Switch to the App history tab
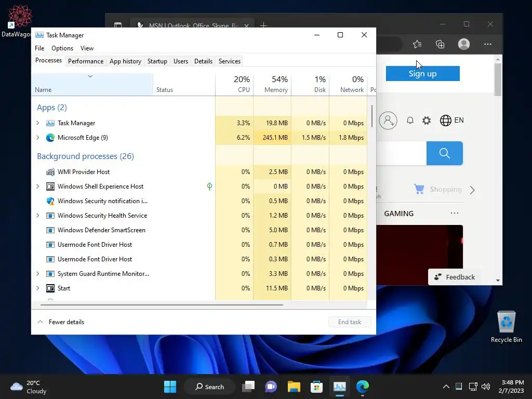The image size is (532, 399). (125, 61)
